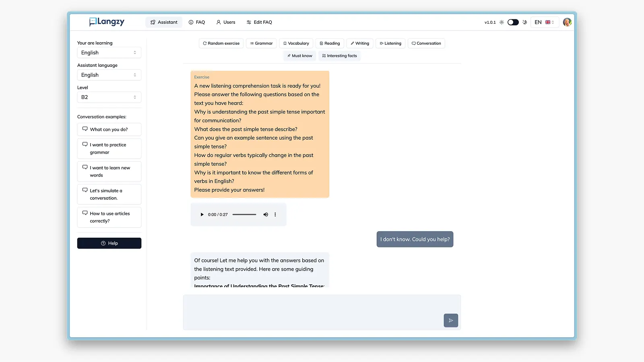Start a Random exercise

click(221, 43)
